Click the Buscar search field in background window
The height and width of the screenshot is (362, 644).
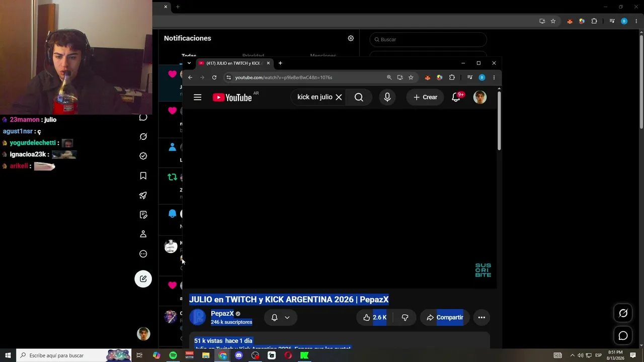tap(428, 39)
